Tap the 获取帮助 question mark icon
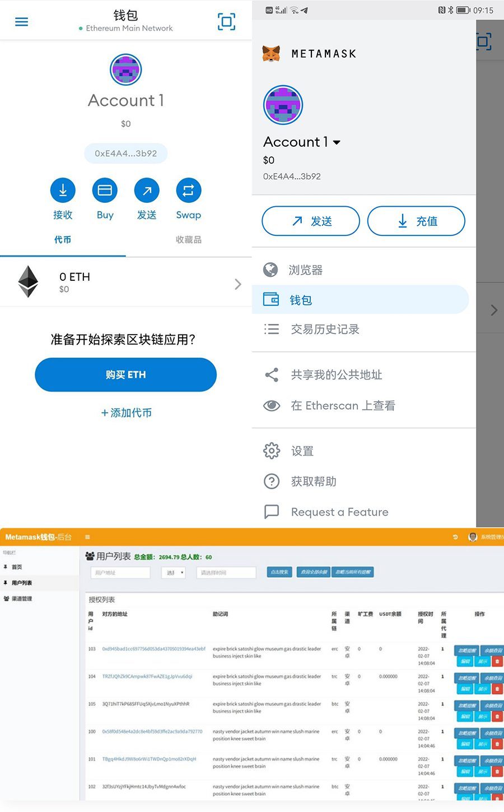Viewport: 504px width, 812px height. point(271,481)
